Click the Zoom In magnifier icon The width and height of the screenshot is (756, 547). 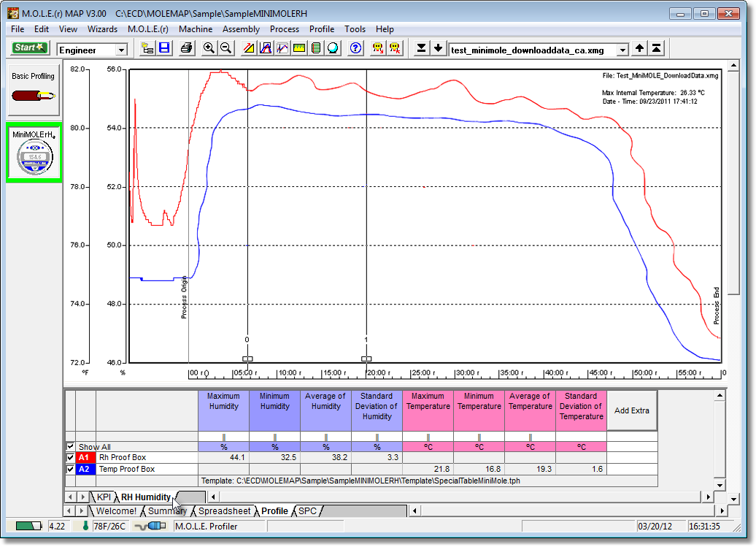tap(209, 48)
